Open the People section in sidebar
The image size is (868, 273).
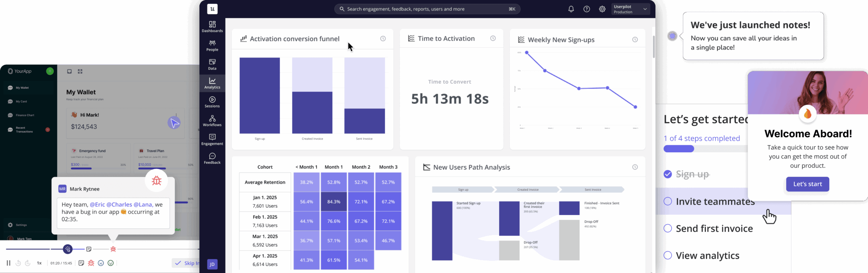click(212, 46)
